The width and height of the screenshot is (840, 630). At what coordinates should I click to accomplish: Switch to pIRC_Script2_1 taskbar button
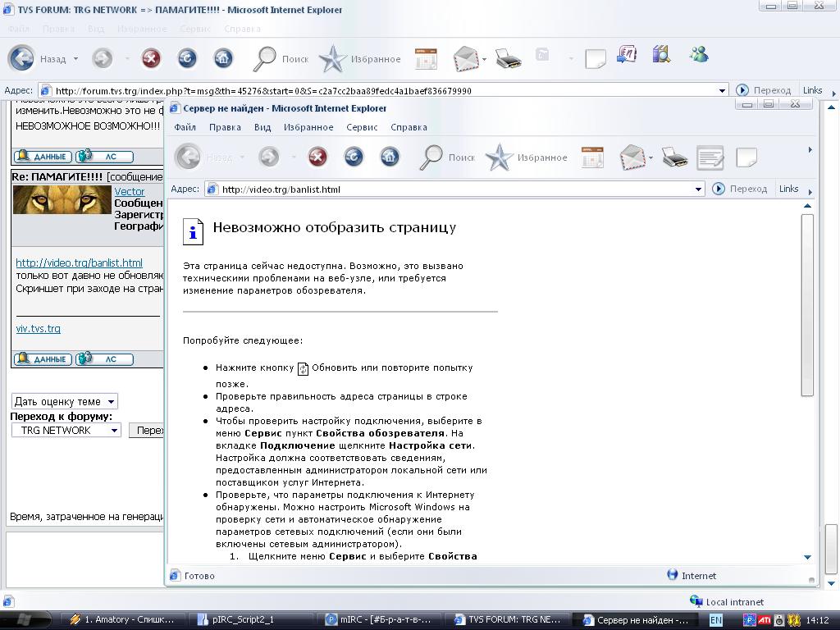point(250,620)
